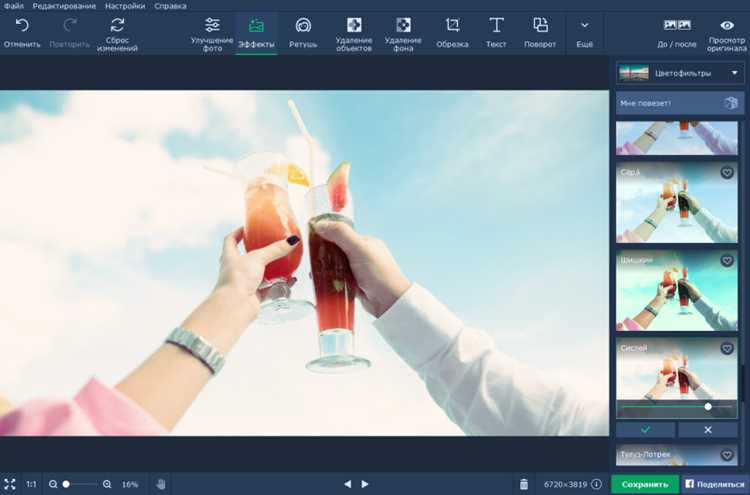The image size is (750, 495).
Task: Favorite the Сицилия filter with heart
Action: point(727,349)
